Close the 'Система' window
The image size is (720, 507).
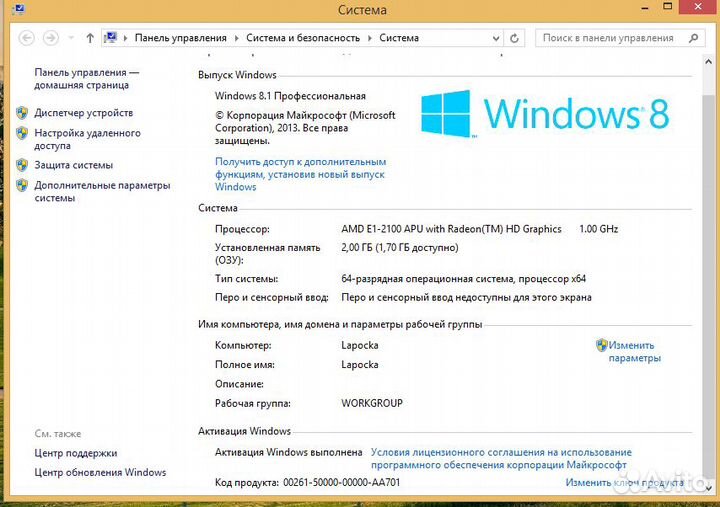[x=698, y=6]
